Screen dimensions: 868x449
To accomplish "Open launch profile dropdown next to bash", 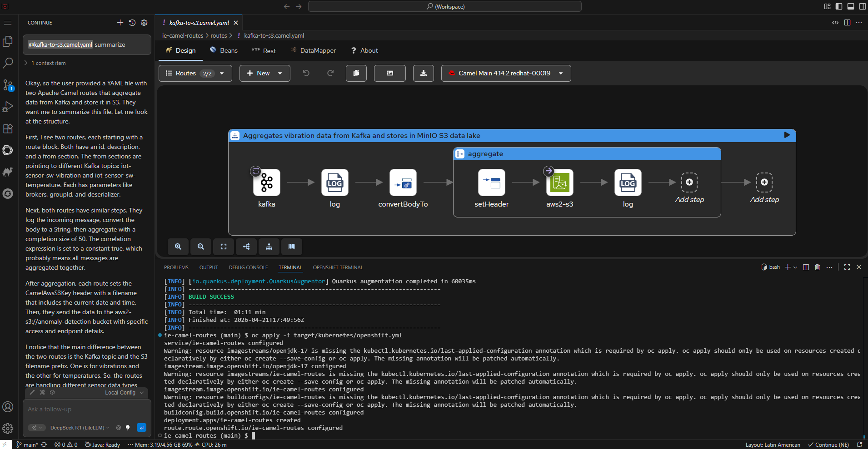I will (x=795, y=267).
